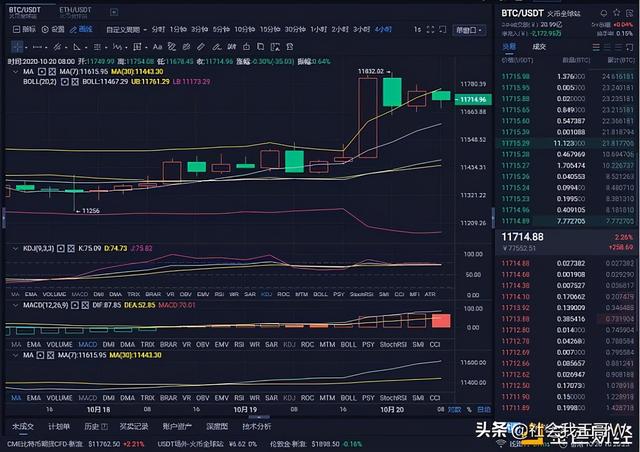Toggle main chart MA visibility
640x452 pixels.
pos(41,72)
